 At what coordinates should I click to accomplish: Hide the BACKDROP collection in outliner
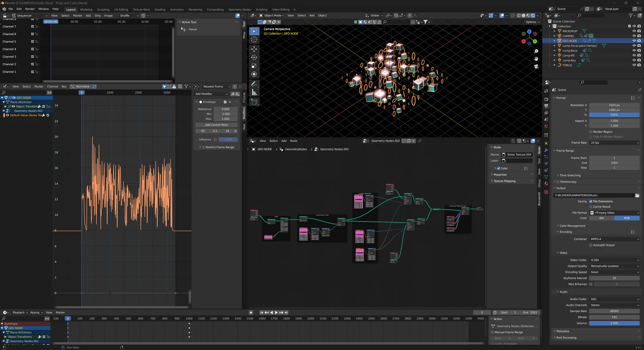[634, 31]
